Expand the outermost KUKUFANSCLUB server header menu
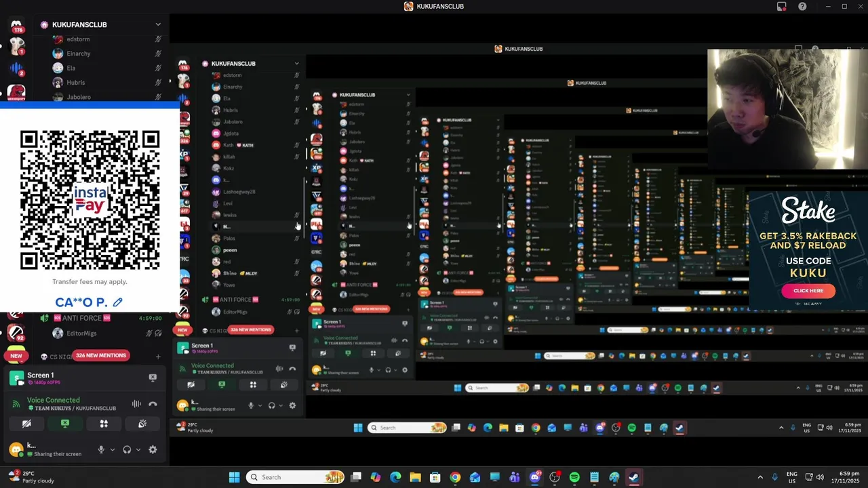This screenshot has width=868, height=488. [x=102, y=24]
